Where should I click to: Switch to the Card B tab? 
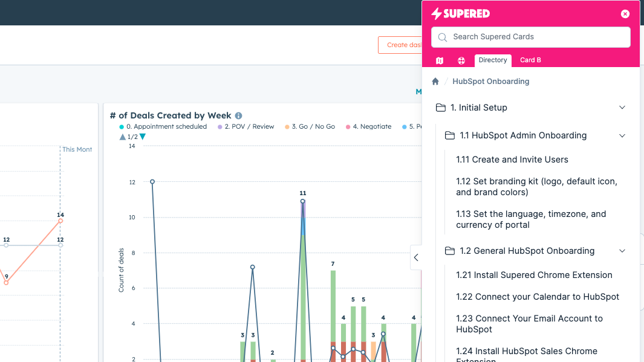[531, 60]
